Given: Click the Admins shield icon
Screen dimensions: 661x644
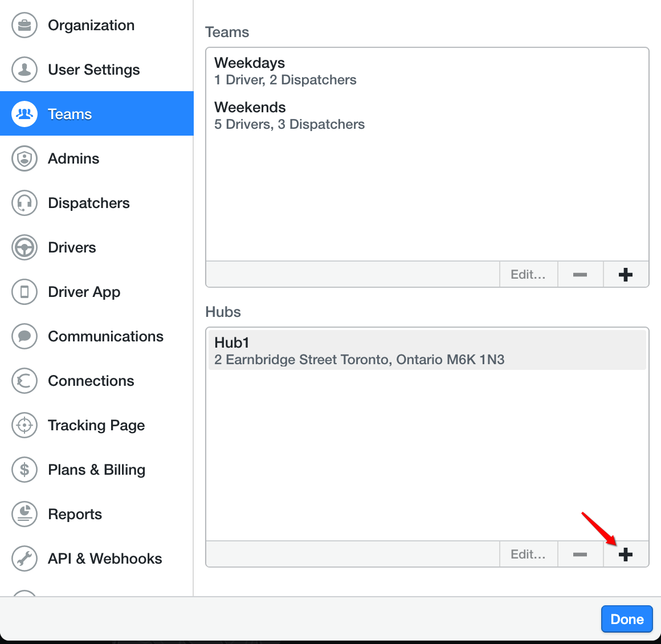Looking at the screenshot, I should click(25, 158).
